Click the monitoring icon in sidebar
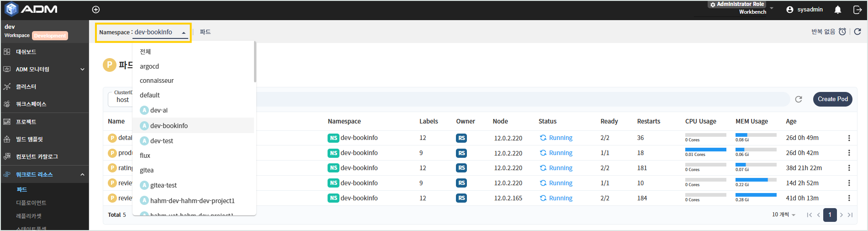Viewport: 868px width, 231px height. point(7,69)
